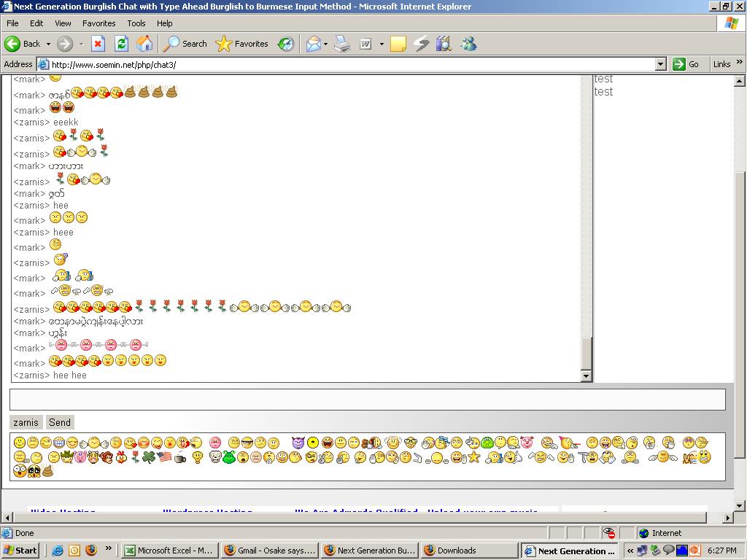Insert the sleeping Zzz emoticon
The width and height of the screenshot is (747, 560).
click(x=443, y=443)
